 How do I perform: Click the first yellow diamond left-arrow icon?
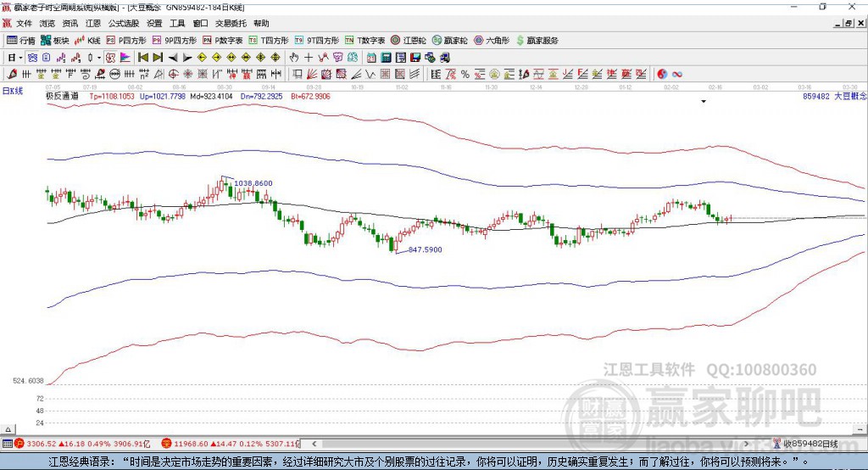pos(202,58)
